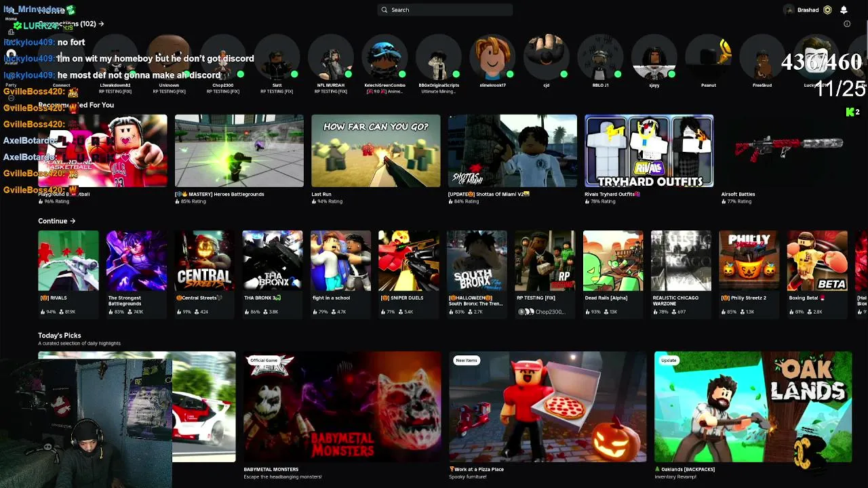Open KelechiGreenCombo's friend avatar
The image size is (868, 488).
pos(384,58)
